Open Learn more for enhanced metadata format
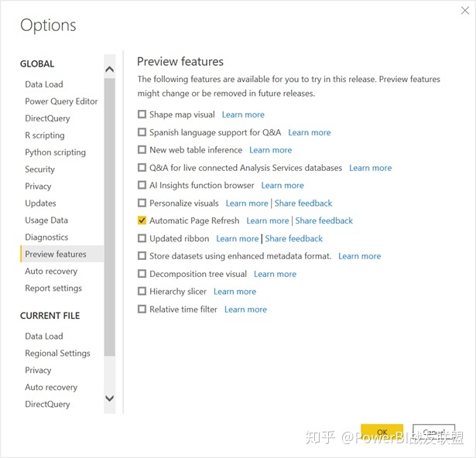 click(359, 256)
